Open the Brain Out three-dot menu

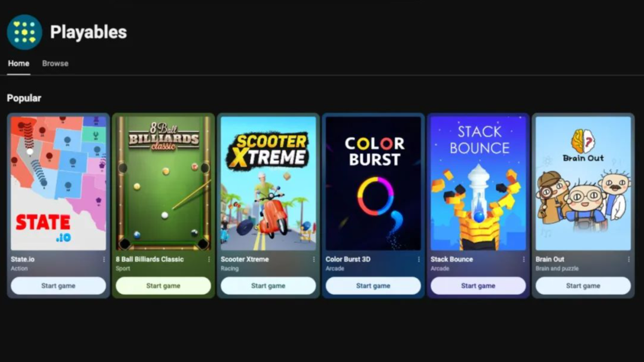(x=629, y=259)
